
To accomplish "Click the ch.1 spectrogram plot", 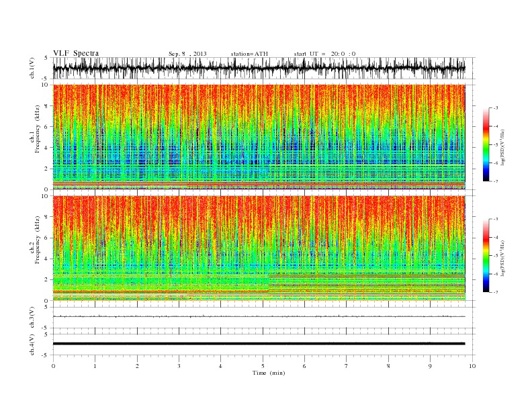I will click(x=259, y=137).
